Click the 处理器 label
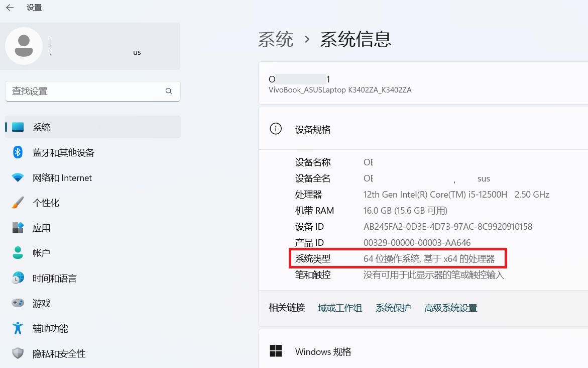Viewport: 588px width, 368px height. (x=308, y=195)
